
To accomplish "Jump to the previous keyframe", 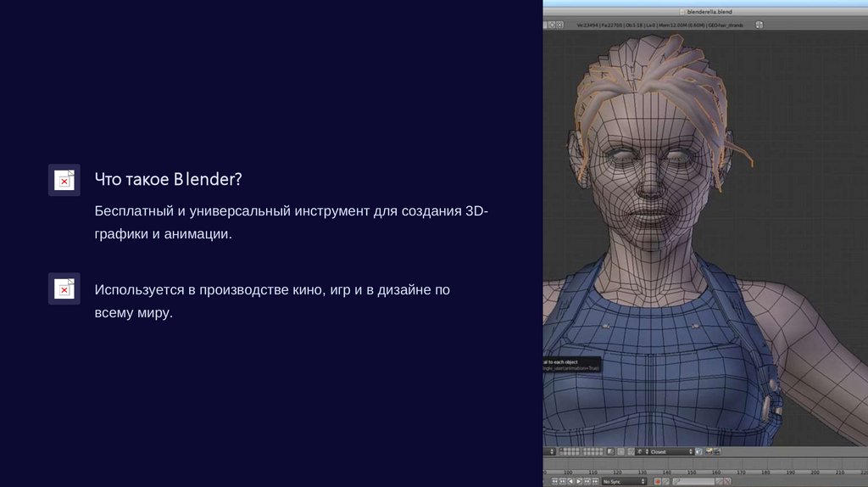I will click(563, 481).
